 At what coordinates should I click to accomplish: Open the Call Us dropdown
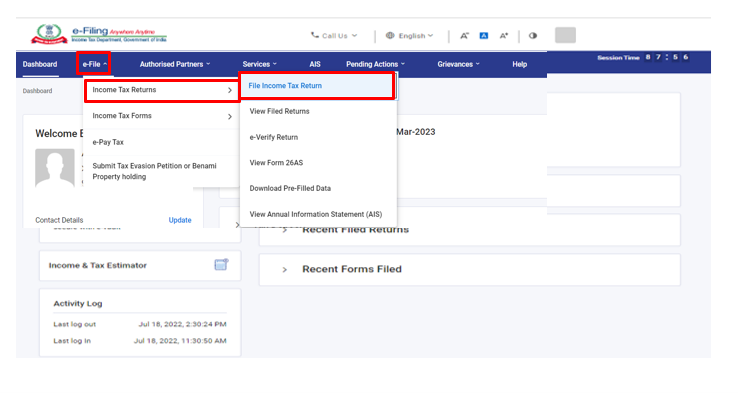[334, 36]
